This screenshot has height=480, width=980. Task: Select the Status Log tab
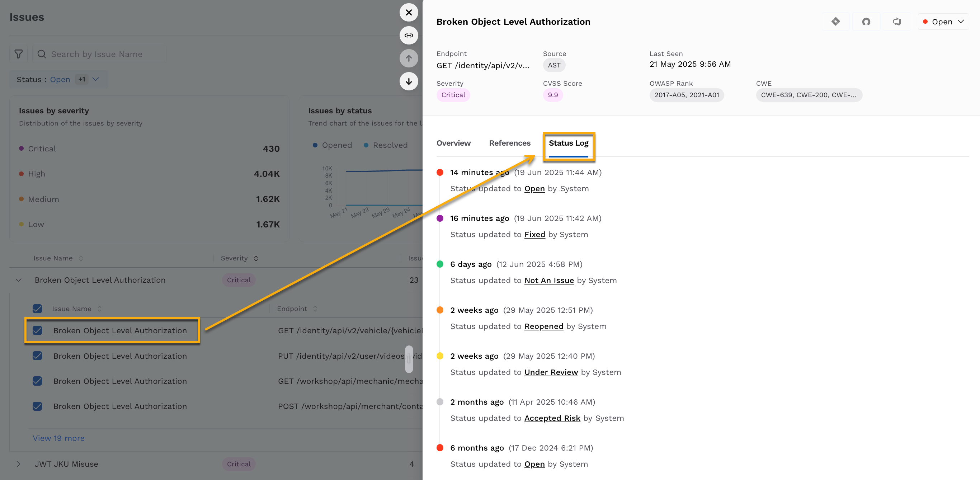(568, 143)
